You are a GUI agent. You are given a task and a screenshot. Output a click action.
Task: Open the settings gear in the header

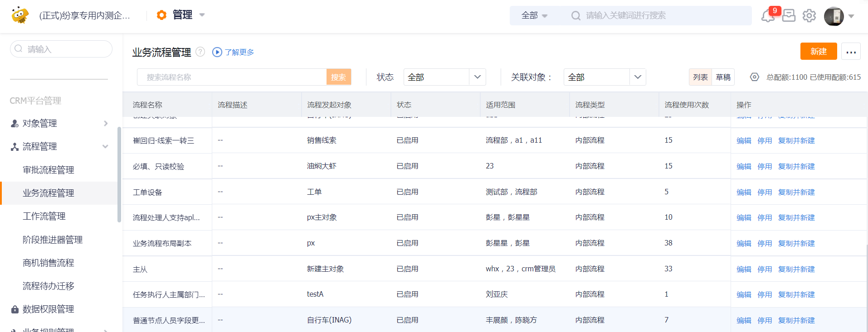point(809,16)
